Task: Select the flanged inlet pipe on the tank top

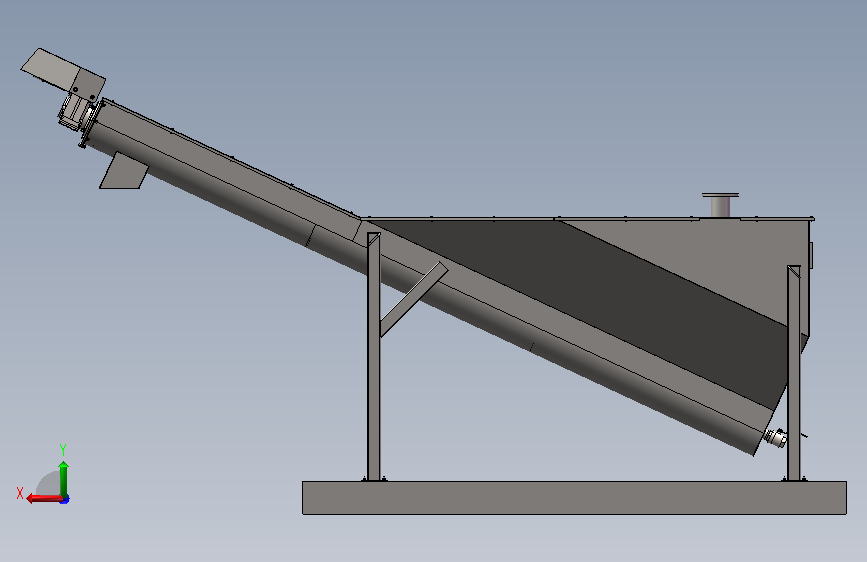Action: pos(720,205)
